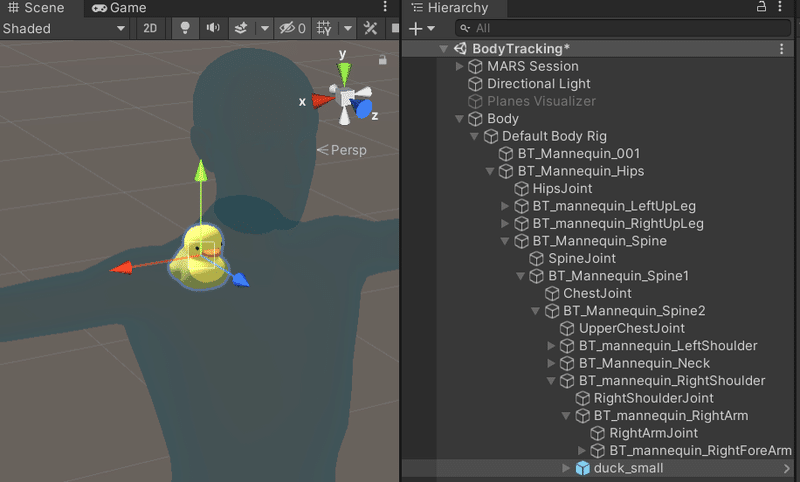Select MARS Session in hierarchy
This screenshot has height=482, width=800.
click(x=533, y=66)
